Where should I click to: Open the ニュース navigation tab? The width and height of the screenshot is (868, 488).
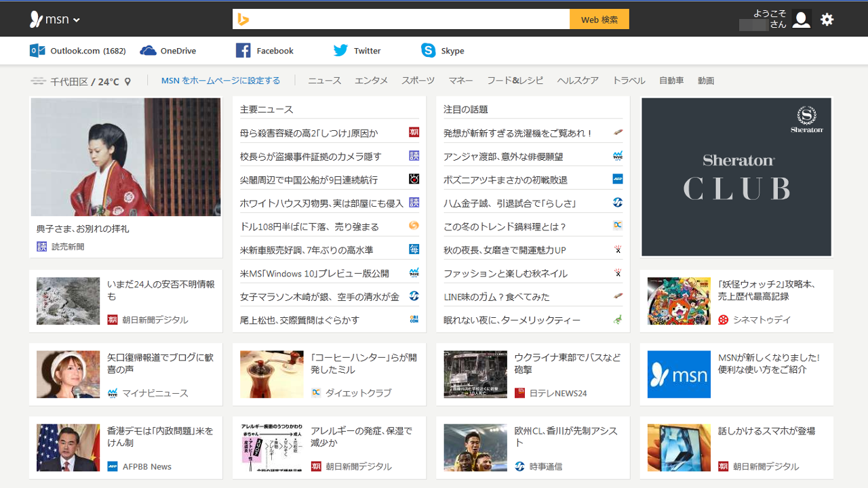(x=324, y=81)
